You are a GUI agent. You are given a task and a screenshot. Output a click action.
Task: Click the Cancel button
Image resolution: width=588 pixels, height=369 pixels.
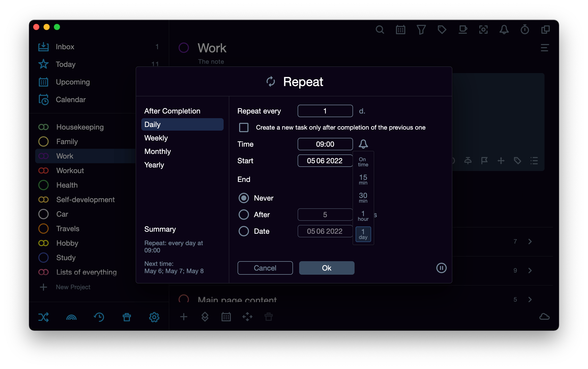[265, 268]
